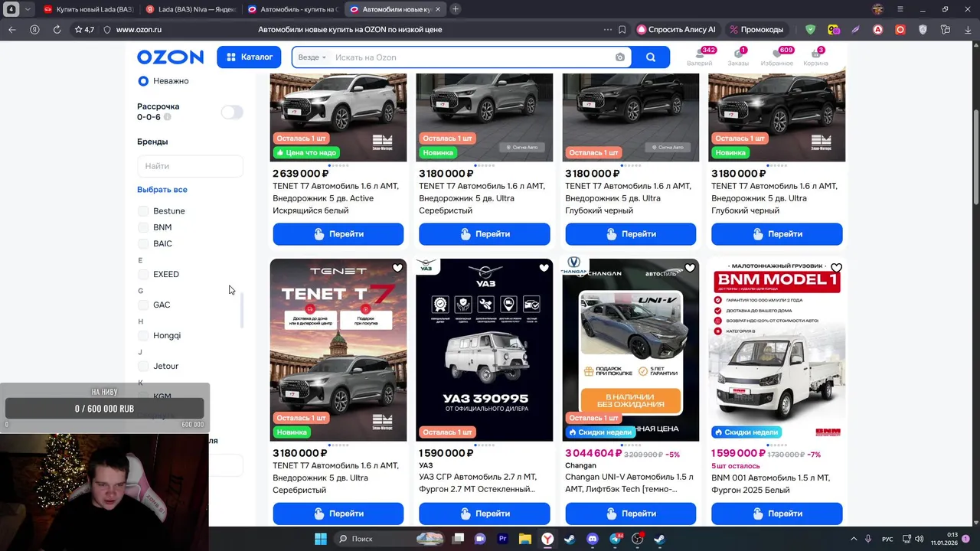The height and width of the screenshot is (551, 980).
Task: Click the 1 590 000 ₽ price of УАЗ
Action: (x=447, y=454)
